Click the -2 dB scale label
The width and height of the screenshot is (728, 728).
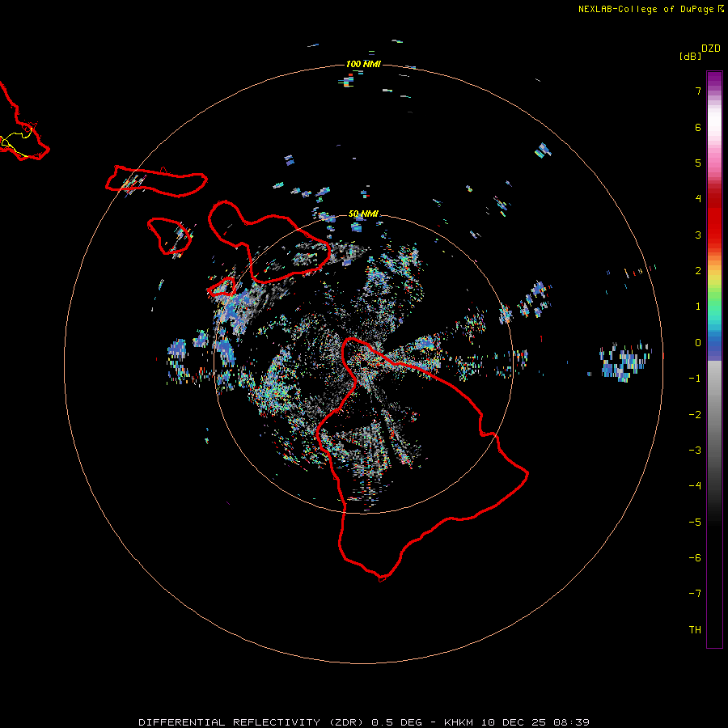coord(695,415)
